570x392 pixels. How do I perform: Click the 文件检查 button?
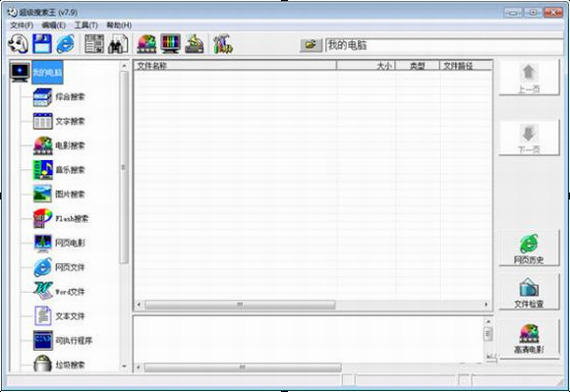[529, 292]
